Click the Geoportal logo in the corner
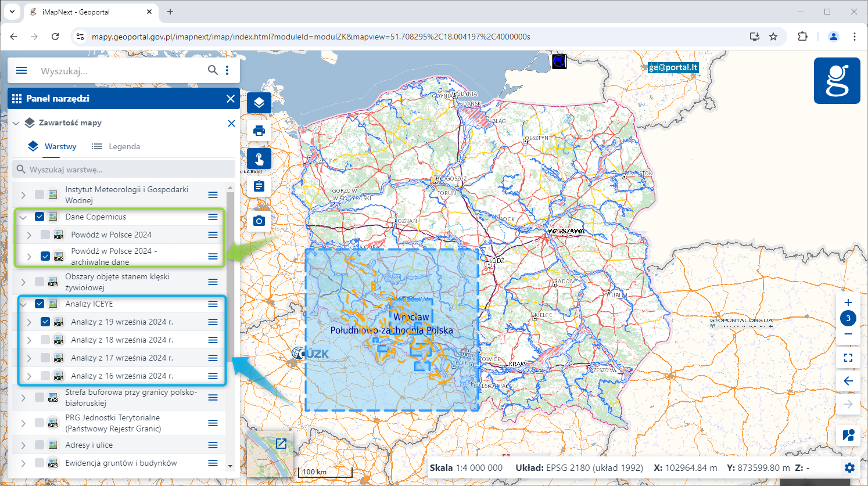 pyautogui.click(x=837, y=81)
